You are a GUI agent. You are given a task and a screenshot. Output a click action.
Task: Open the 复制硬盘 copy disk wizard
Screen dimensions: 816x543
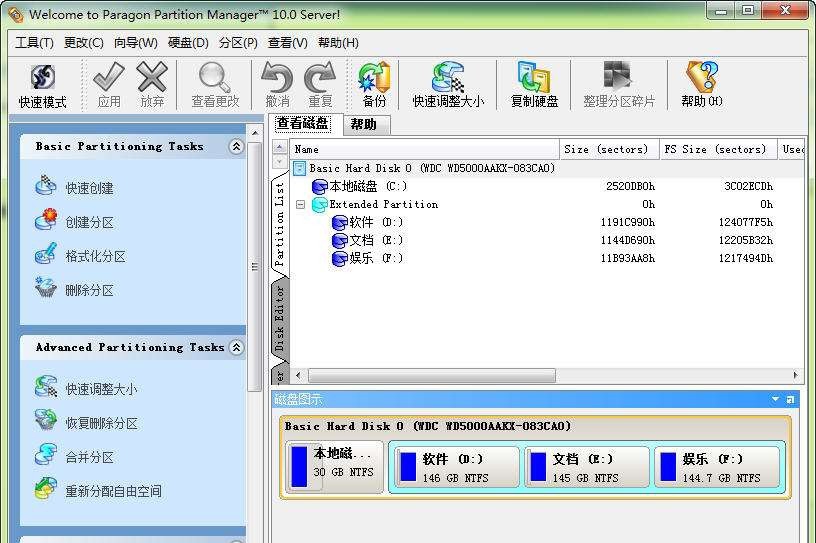[534, 86]
